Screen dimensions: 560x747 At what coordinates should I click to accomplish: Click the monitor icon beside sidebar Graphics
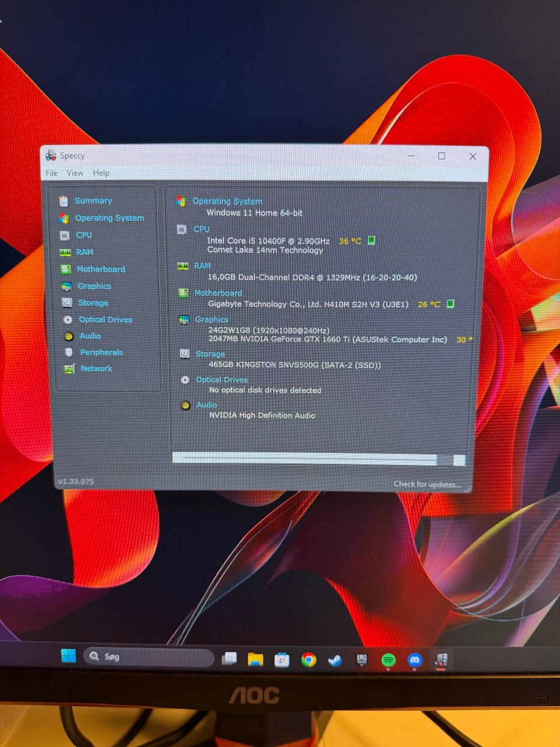tap(66, 287)
